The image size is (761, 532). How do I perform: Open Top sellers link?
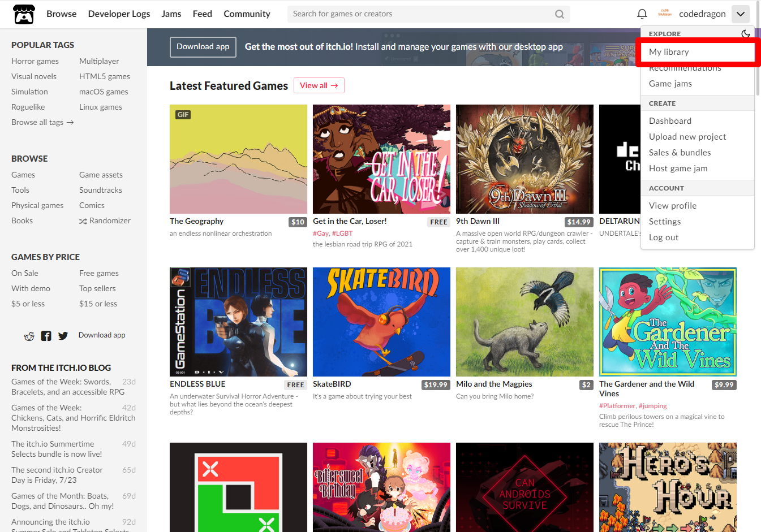coord(97,288)
